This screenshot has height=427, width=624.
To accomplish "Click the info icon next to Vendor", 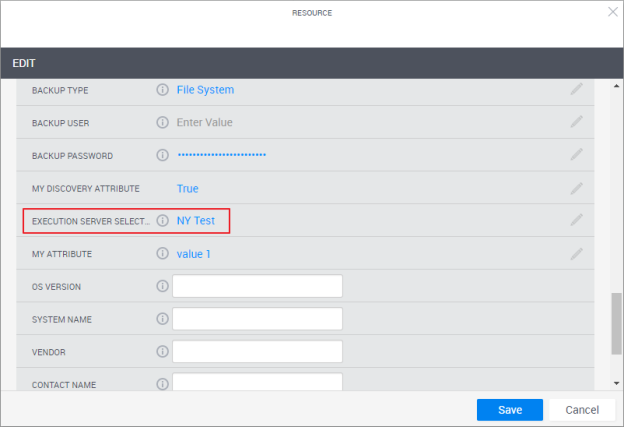I will (x=163, y=352).
